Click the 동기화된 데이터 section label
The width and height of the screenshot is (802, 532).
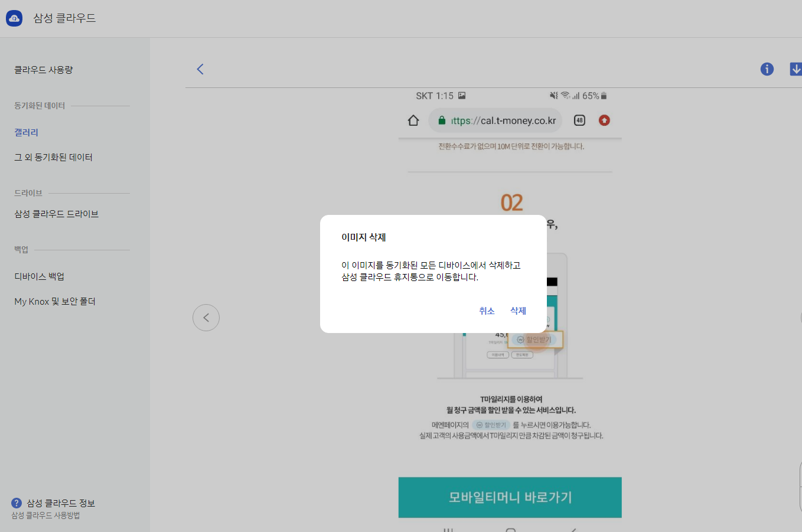click(40, 106)
